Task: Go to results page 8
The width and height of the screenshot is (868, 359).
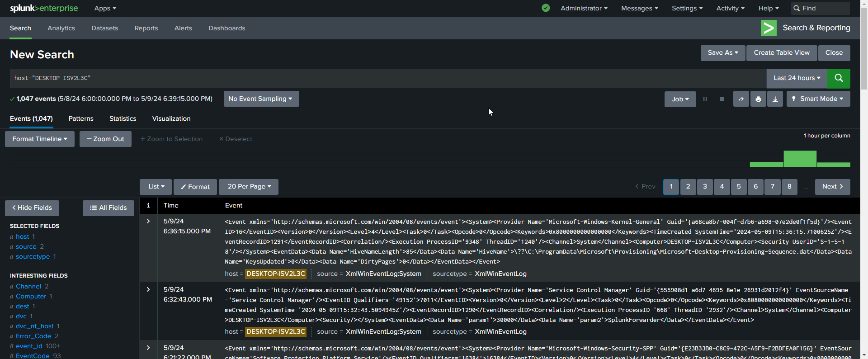Action: (x=789, y=187)
